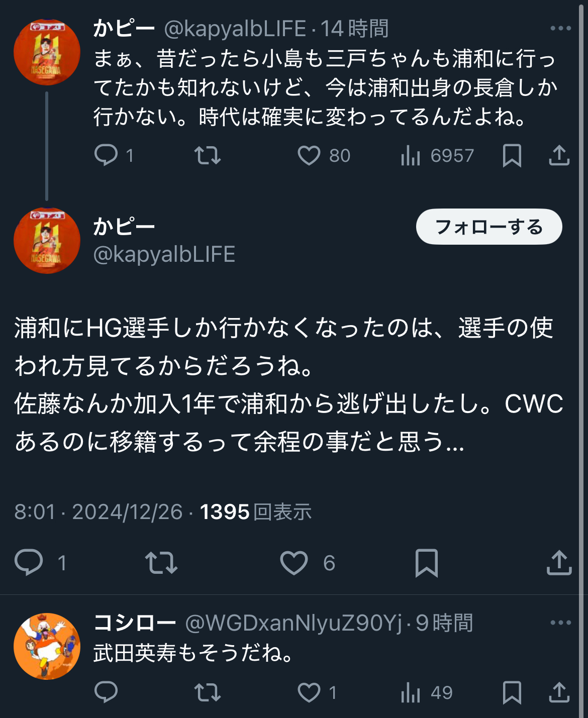Open the @kapyalbLIFE handle in main tweet
588x718 pixels.
click(164, 254)
